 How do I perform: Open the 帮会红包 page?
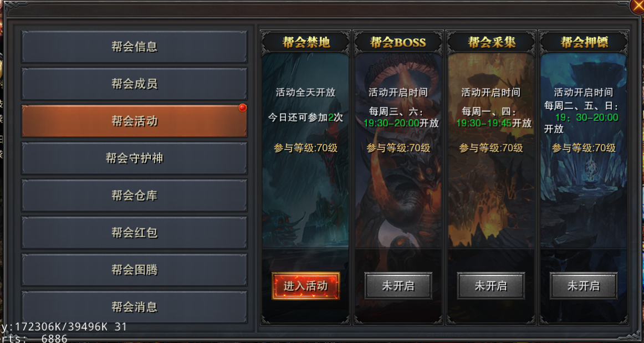click(134, 233)
